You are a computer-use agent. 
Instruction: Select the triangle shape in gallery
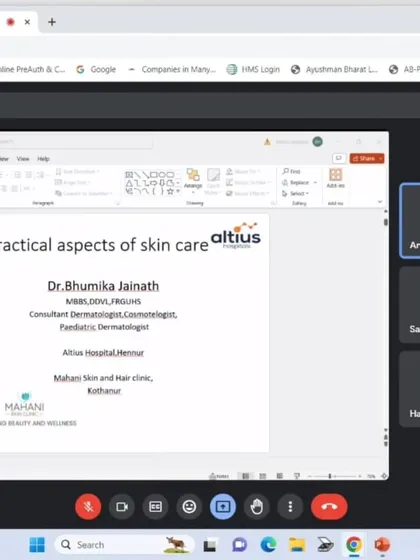(x=129, y=183)
